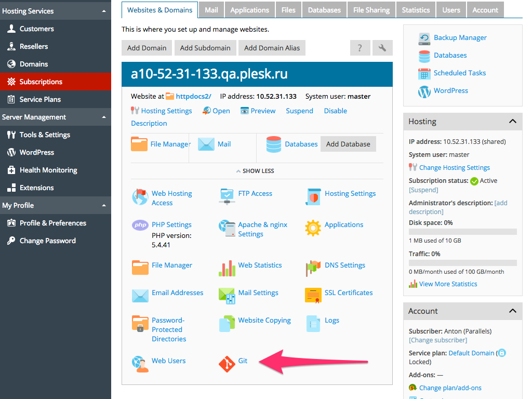
Task: Click the FTP Access icon
Action: pos(227,196)
